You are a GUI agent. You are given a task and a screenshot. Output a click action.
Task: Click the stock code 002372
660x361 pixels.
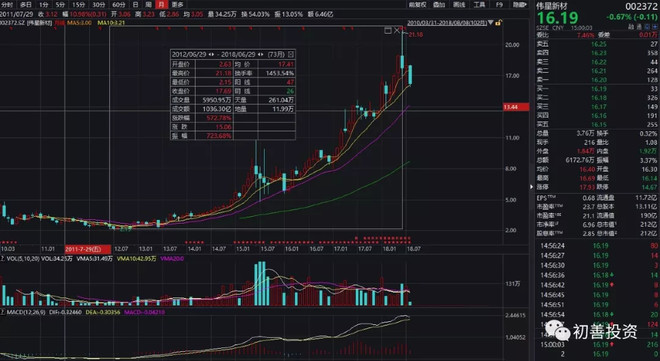click(641, 6)
